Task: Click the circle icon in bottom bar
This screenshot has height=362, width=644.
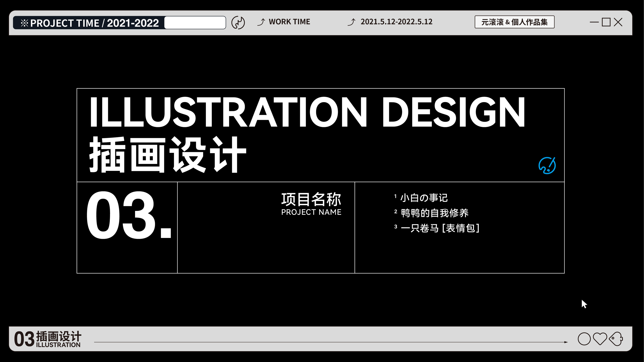Action: pyautogui.click(x=584, y=339)
